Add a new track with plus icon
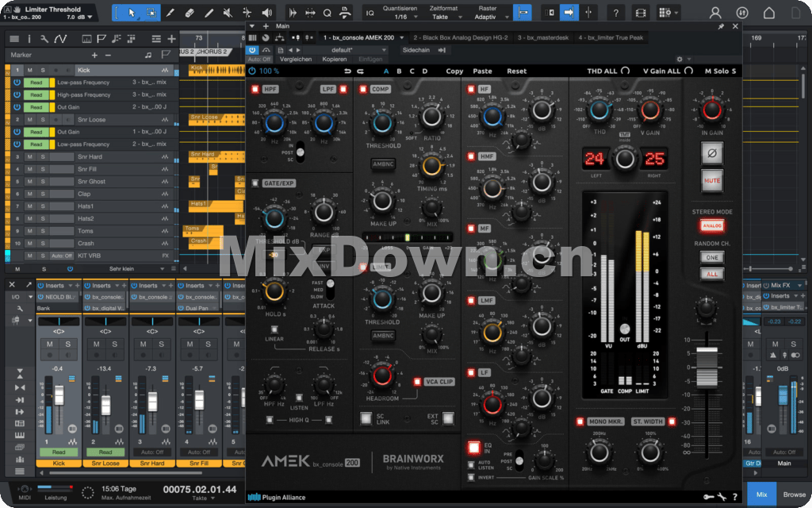The image size is (812, 508). coord(171,38)
